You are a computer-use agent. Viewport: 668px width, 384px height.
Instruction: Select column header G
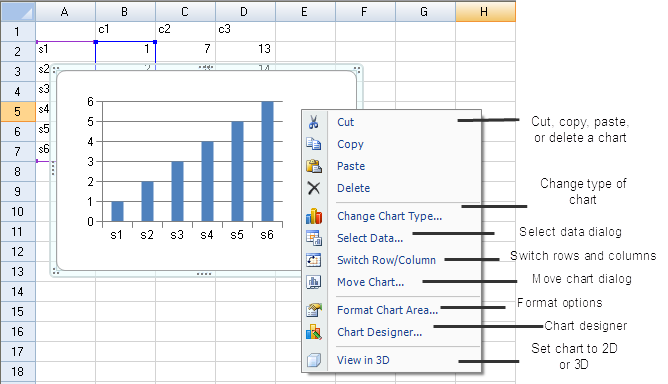pyautogui.click(x=426, y=12)
